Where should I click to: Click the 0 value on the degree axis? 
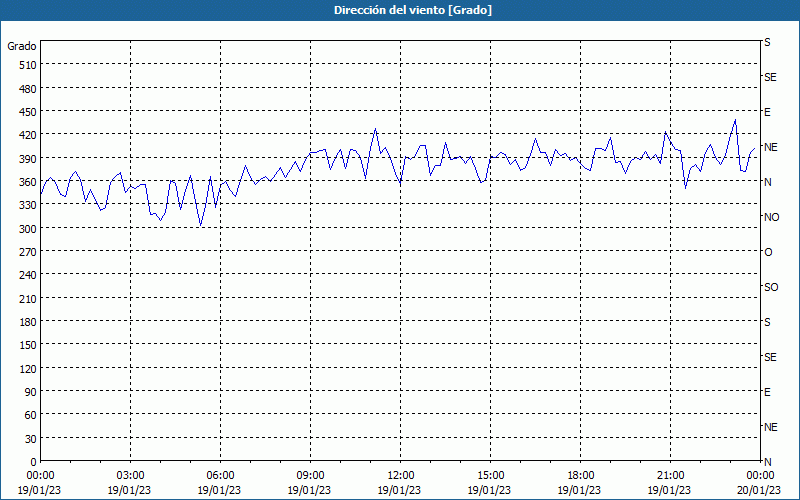coord(34,462)
